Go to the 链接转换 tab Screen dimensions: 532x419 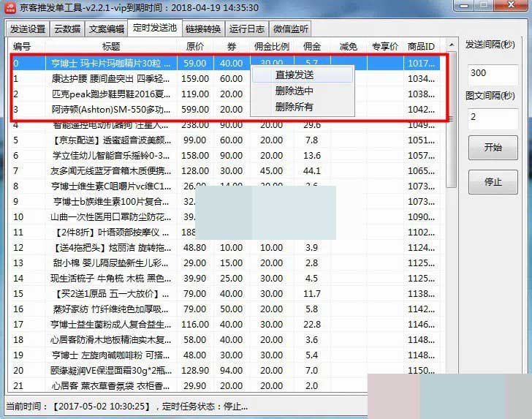coord(204,29)
